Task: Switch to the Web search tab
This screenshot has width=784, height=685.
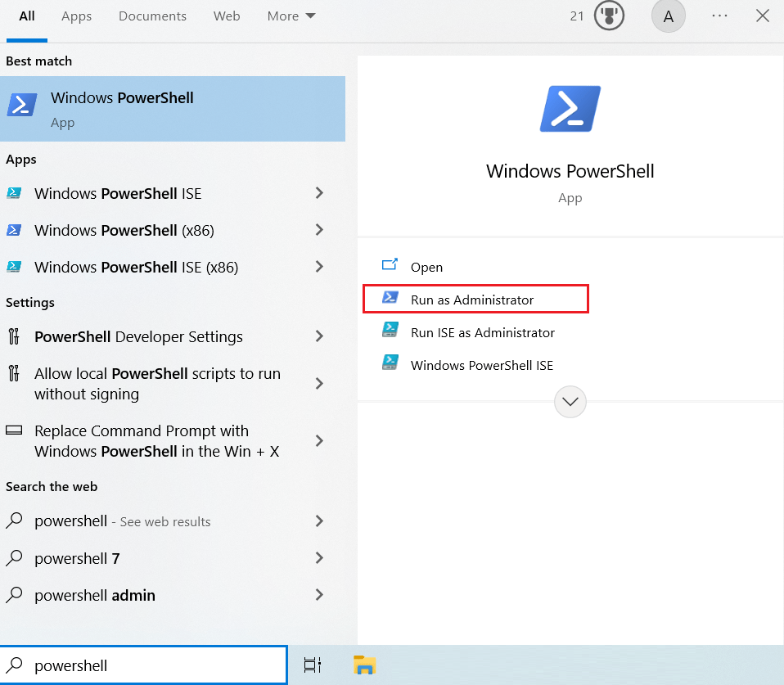Action: [x=227, y=16]
